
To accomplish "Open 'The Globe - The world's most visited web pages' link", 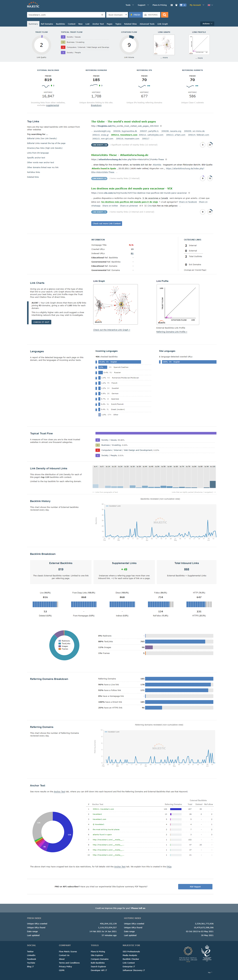I will [x=124, y=122].
